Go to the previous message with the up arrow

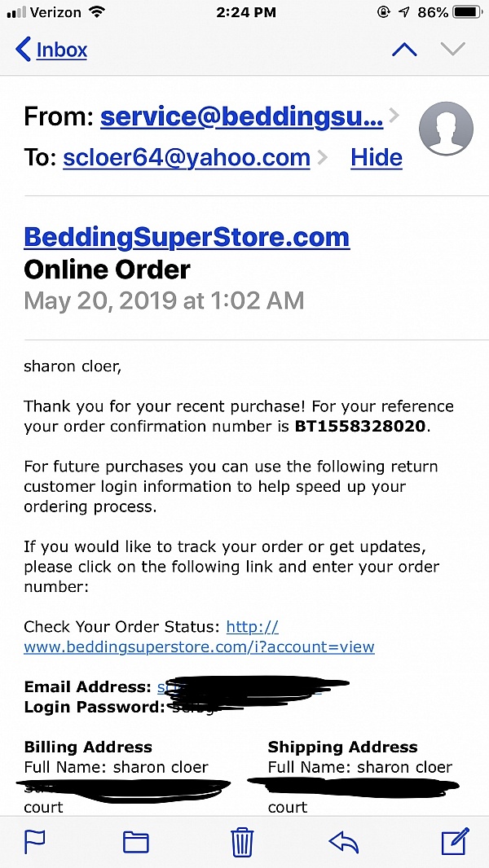coord(404,50)
